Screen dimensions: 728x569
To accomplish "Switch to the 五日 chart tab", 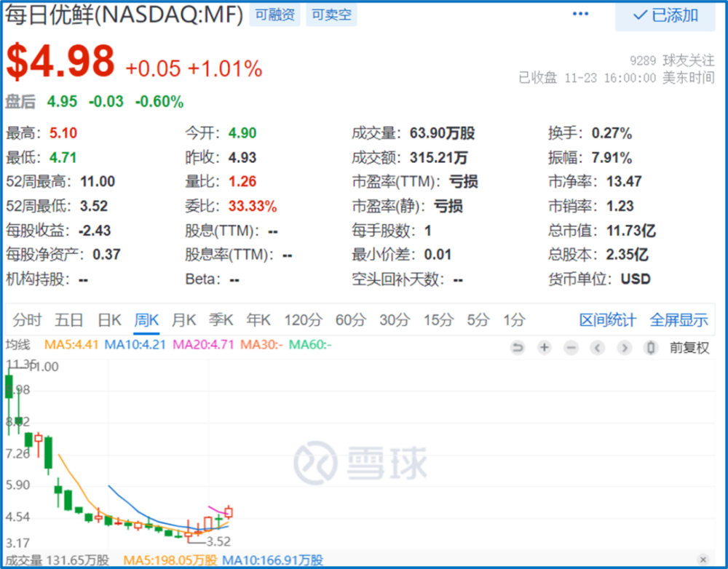I will [x=68, y=319].
